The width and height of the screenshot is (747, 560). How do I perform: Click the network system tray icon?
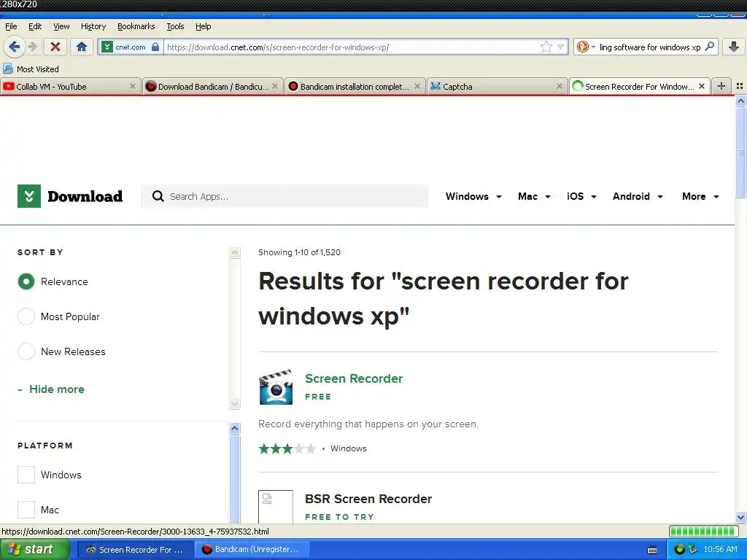click(692, 550)
